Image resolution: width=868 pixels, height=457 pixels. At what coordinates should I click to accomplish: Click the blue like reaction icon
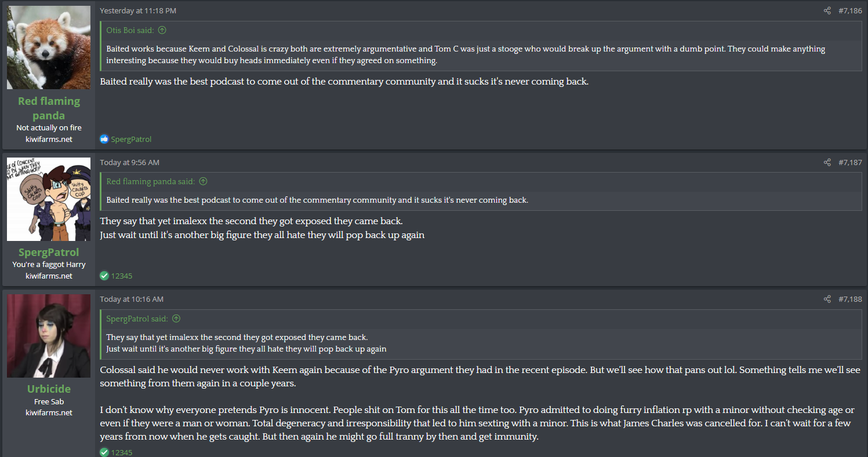point(104,139)
